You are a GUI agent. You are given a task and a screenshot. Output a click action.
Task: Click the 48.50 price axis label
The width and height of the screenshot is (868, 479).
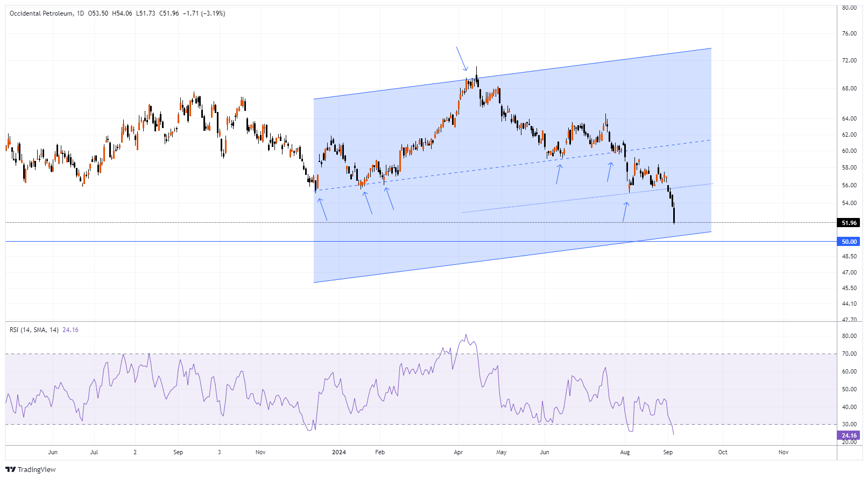(849, 256)
